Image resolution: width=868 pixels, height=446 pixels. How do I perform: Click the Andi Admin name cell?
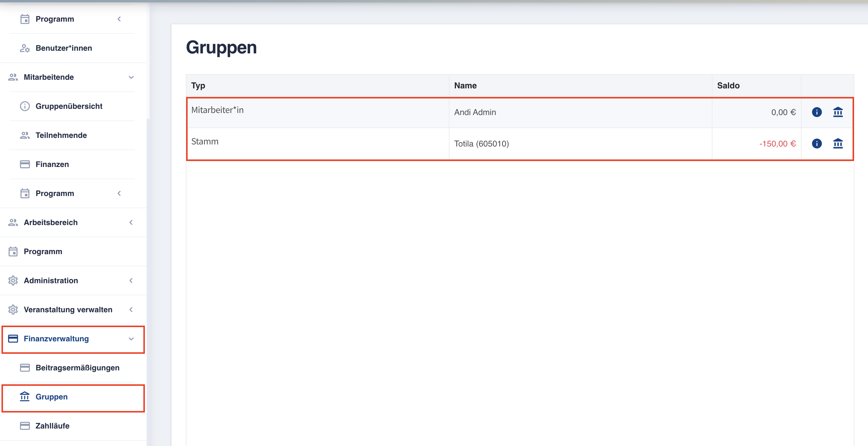coord(580,112)
